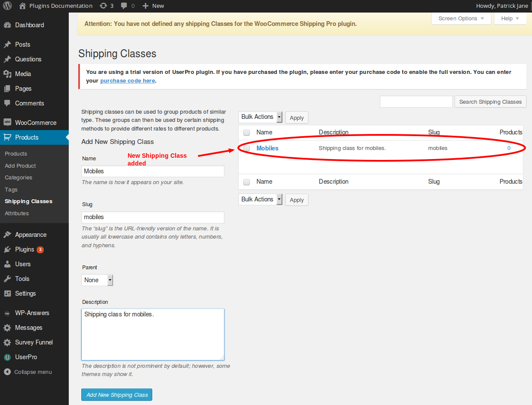
Task: Open the Settings sliders icon
Action: coord(7,293)
